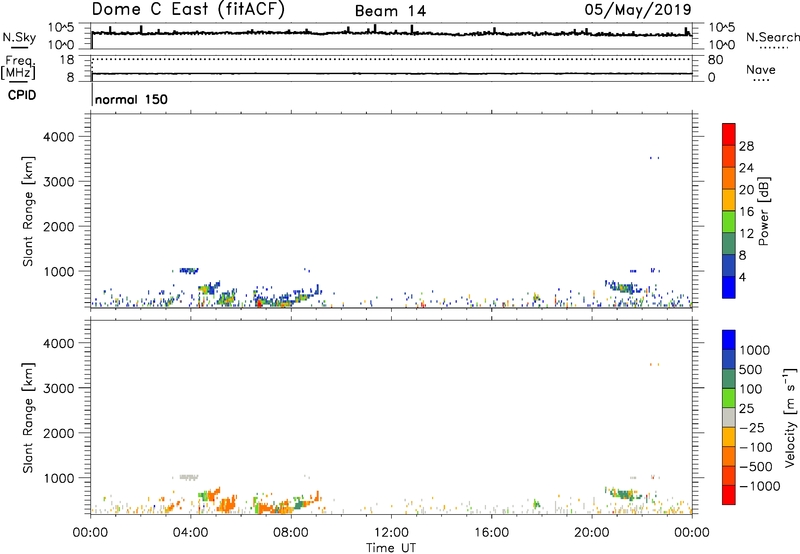Click the "12:00" time tick label
This screenshot has width=800, height=554.
(391, 533)
